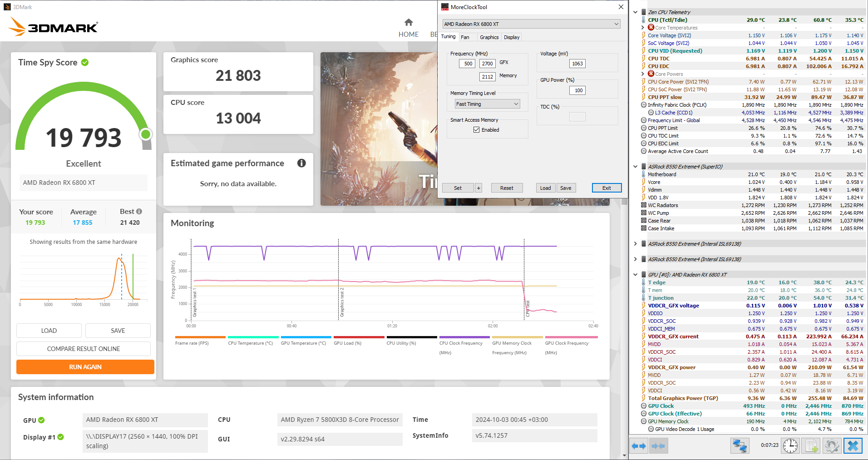Click the chip icon beside Zen CPU Telemetry
The height and width of the screenshot is (460, 868).
coord(644,12)
